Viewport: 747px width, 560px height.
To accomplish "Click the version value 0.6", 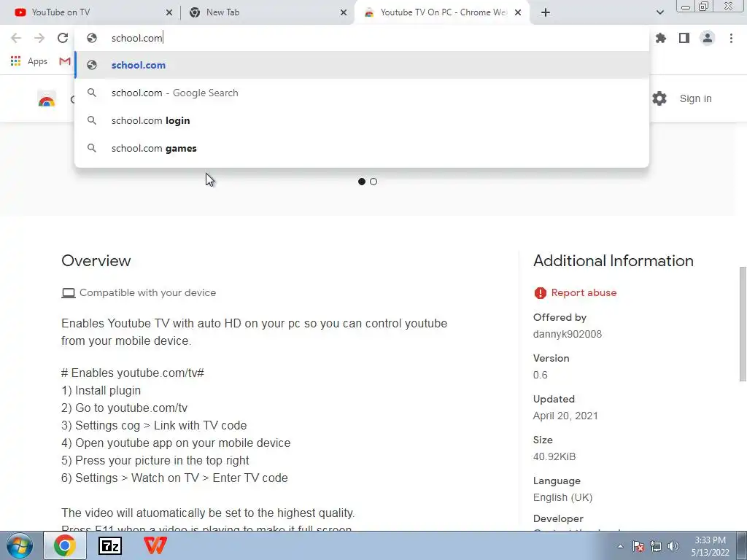I will click(541, 376).
